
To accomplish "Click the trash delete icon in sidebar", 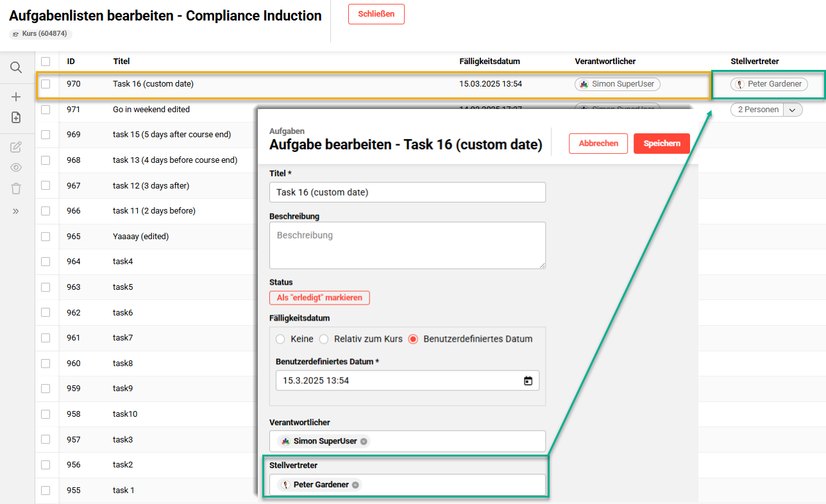I will [x=16, y=189].
